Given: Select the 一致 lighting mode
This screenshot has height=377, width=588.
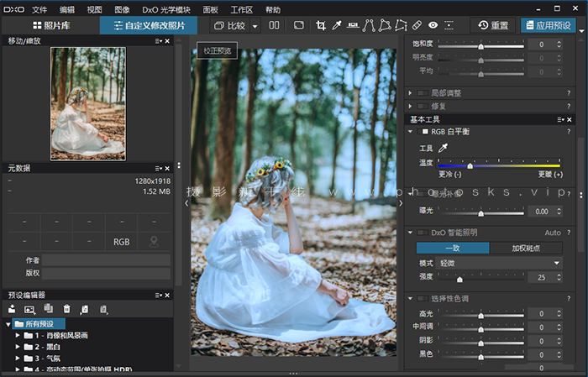Looking at the screenshot, I should (453, 248).
